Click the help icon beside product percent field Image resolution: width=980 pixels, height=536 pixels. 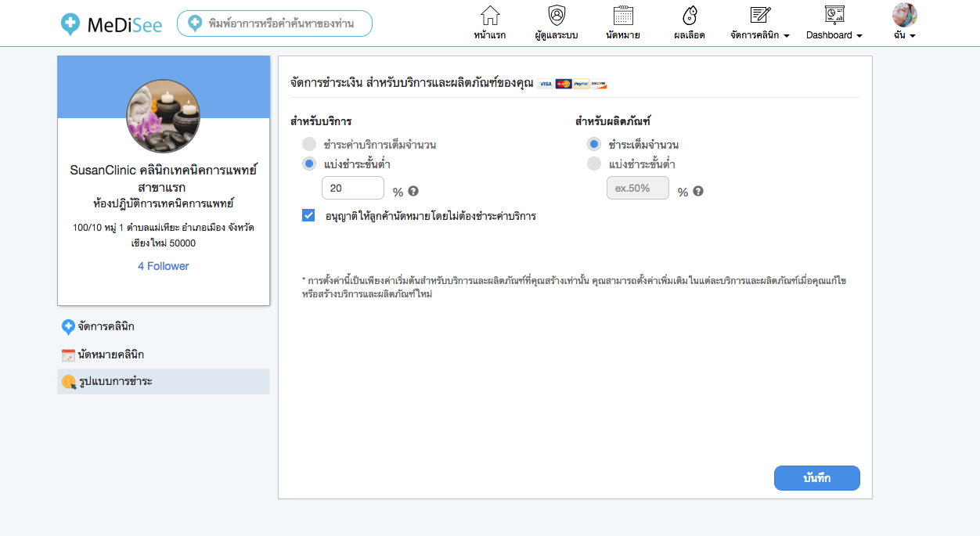[x=698, y=191]
